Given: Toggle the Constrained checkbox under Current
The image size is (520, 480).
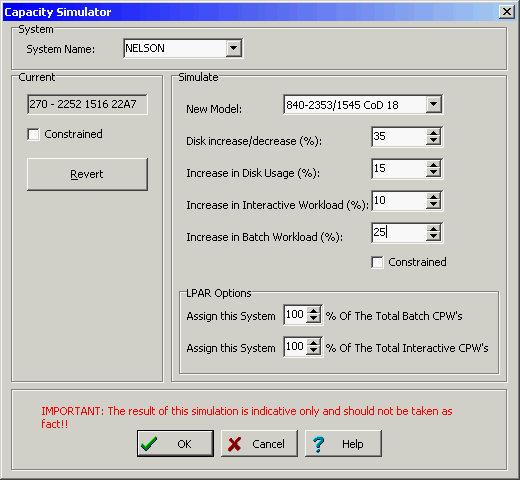Looking at the screenshot, I should click(x=33, y=135).
